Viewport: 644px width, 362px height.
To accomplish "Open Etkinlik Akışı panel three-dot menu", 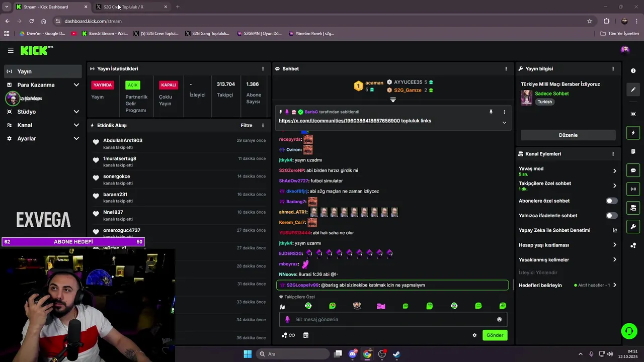I will [x=263, y=125].
